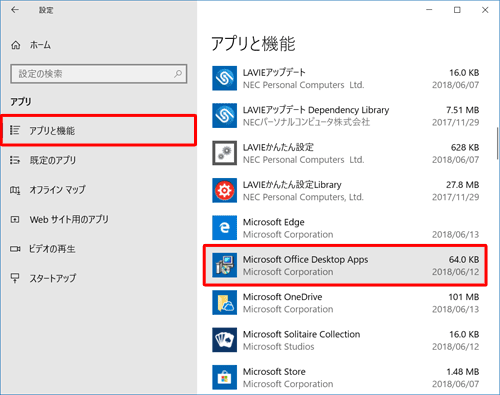Click the icon beside 既定のアプリ
The width and height of the screenshot is (500, 395).
click(x=15, y=160)
